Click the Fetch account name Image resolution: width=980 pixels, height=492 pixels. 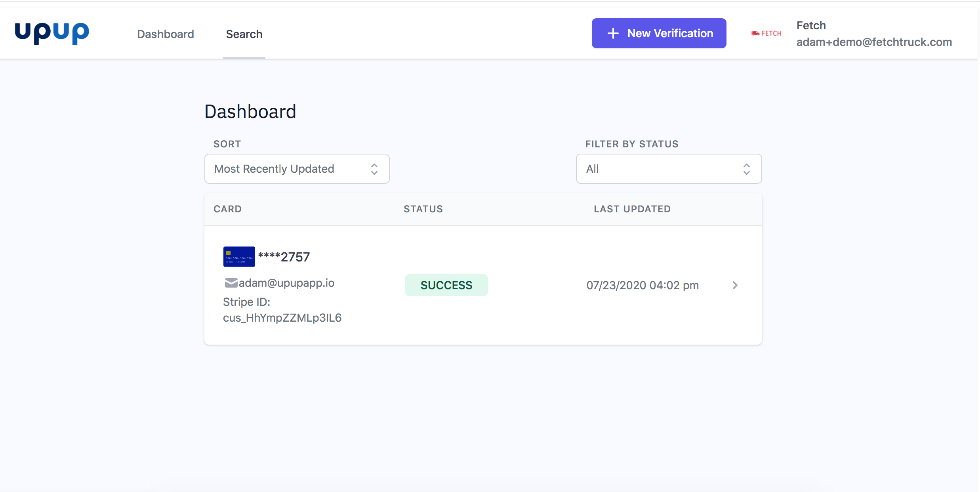[x=811, y=25]
